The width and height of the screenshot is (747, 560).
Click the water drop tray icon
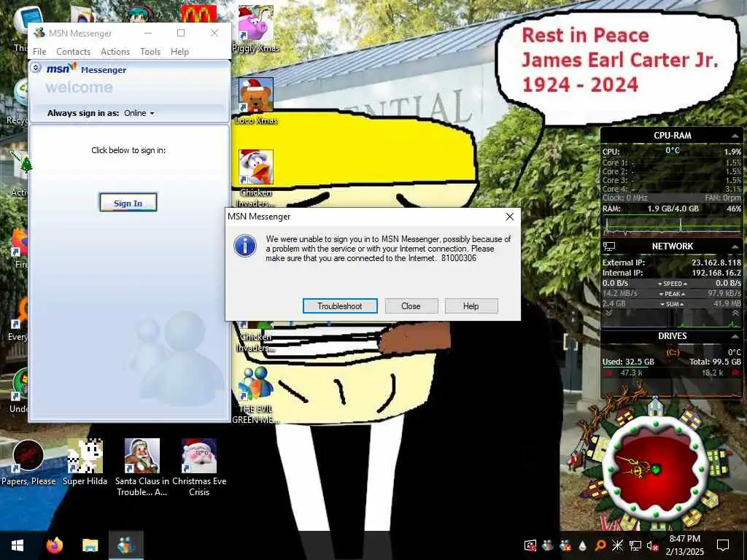tap(582, 545)
